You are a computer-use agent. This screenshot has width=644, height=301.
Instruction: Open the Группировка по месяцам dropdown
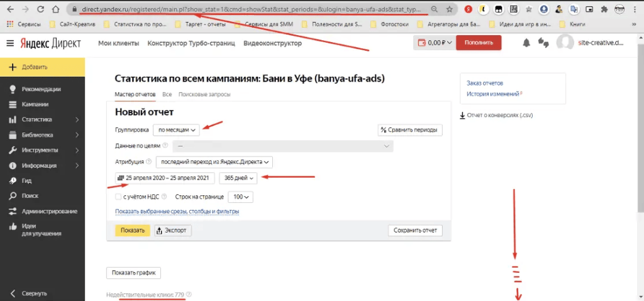[176, 129]
